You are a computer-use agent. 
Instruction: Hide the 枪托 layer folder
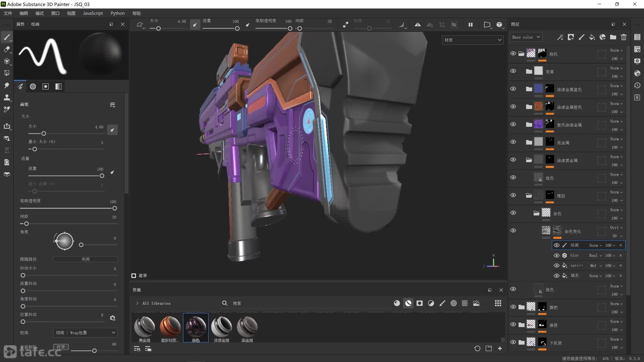coord(513,54)
